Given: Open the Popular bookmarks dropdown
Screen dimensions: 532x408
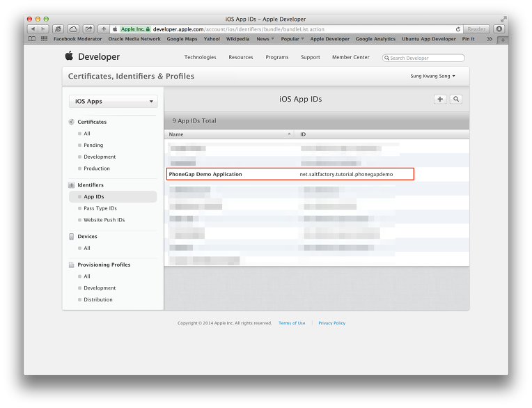Looking at the screenshot, I should point(292,39).
